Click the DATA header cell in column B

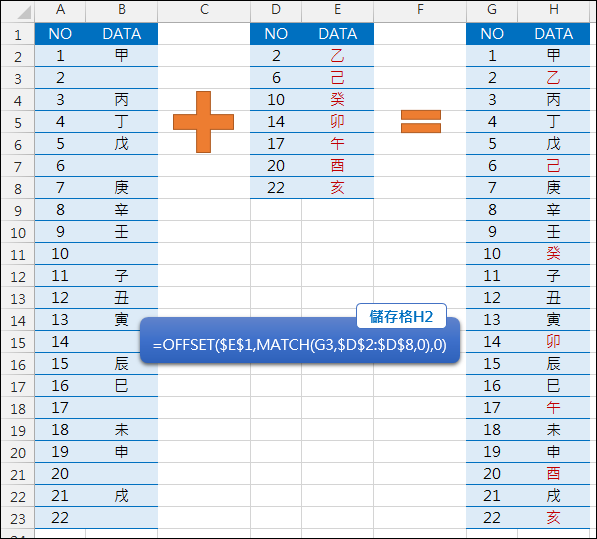tap(122, 34)
